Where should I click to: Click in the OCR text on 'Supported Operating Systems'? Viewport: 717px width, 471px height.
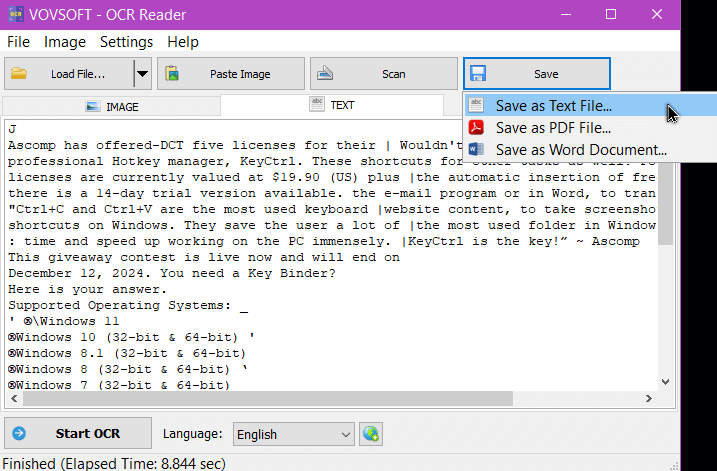coord(119,305)
